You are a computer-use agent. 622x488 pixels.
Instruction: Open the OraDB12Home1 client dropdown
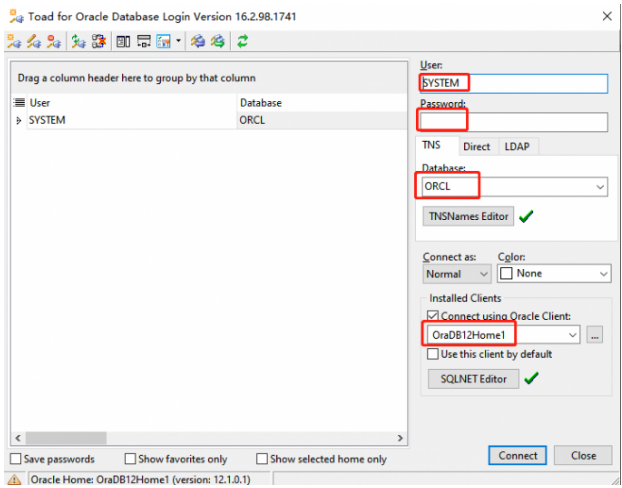coord(572,335)
